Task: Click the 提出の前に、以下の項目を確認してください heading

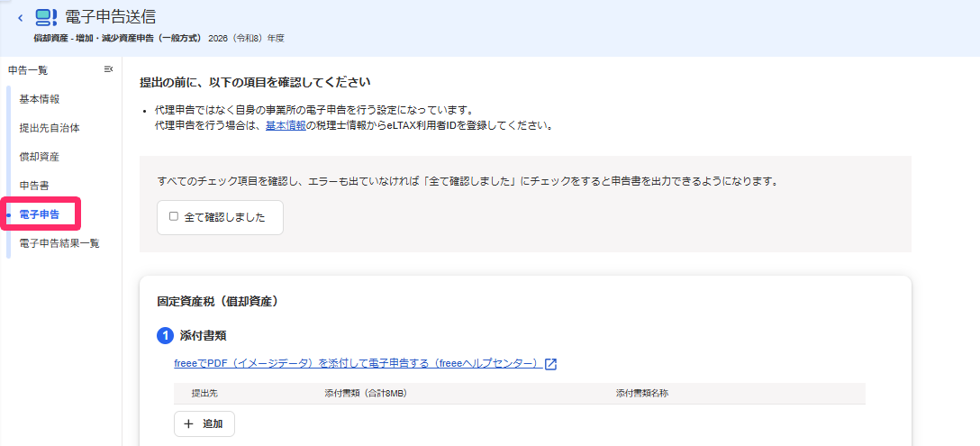Action: 255,83
